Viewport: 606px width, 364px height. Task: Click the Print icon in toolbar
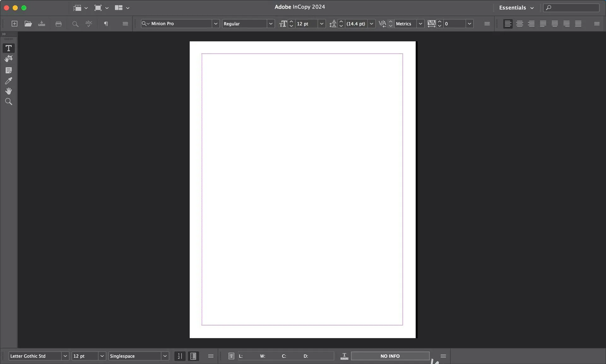coord(58,24)
